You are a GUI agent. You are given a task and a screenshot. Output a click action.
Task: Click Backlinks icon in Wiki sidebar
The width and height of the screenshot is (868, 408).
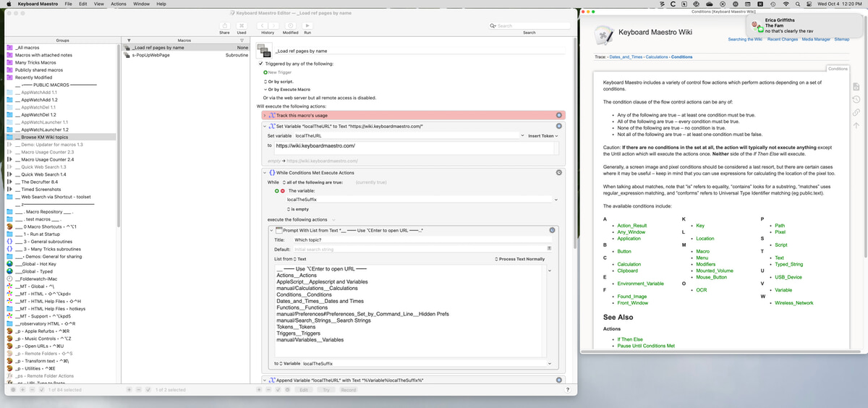[856, 112]
